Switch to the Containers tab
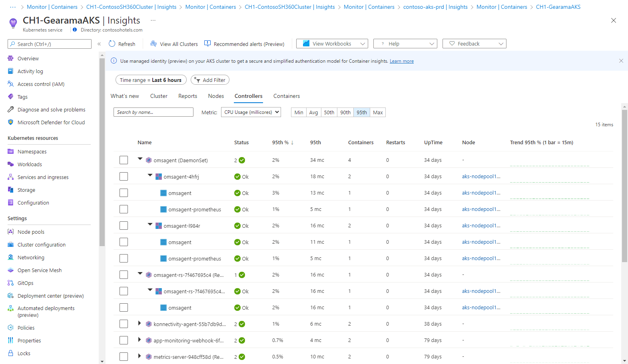 tap(286, 96)
